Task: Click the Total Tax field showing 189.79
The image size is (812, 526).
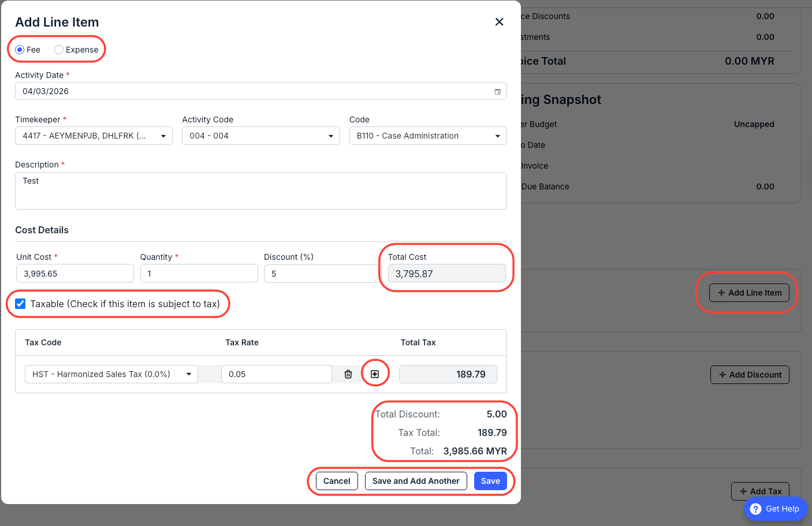Action: point(448,374)
